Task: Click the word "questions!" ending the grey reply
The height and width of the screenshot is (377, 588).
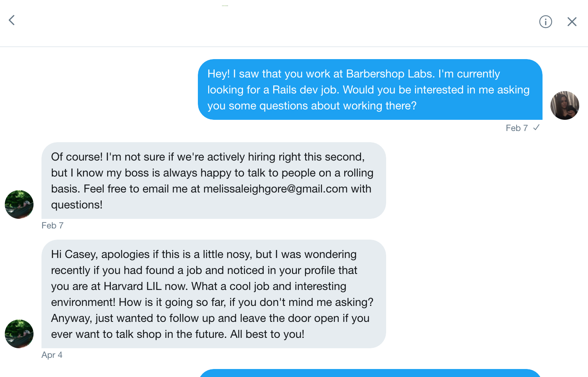Action: [x=77, y=205]
